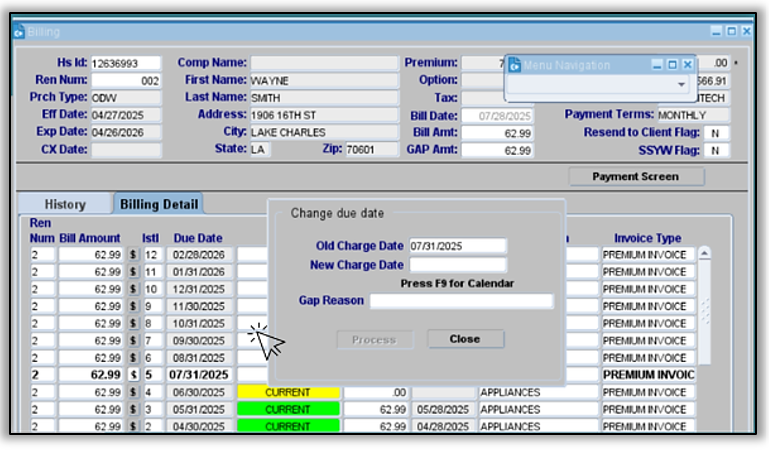
Task: Open the Menu Navigation dropdown list
Action: (x=682, y=85)
